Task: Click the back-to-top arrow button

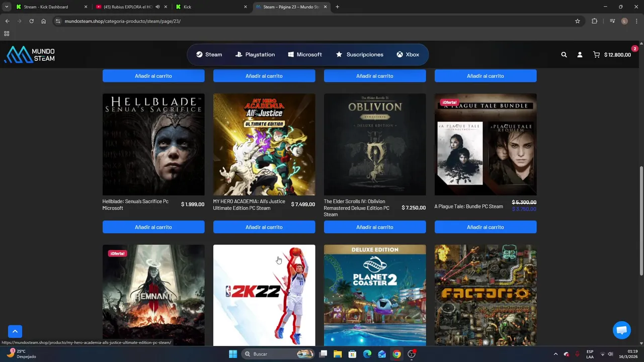Action: click(15, 331)
